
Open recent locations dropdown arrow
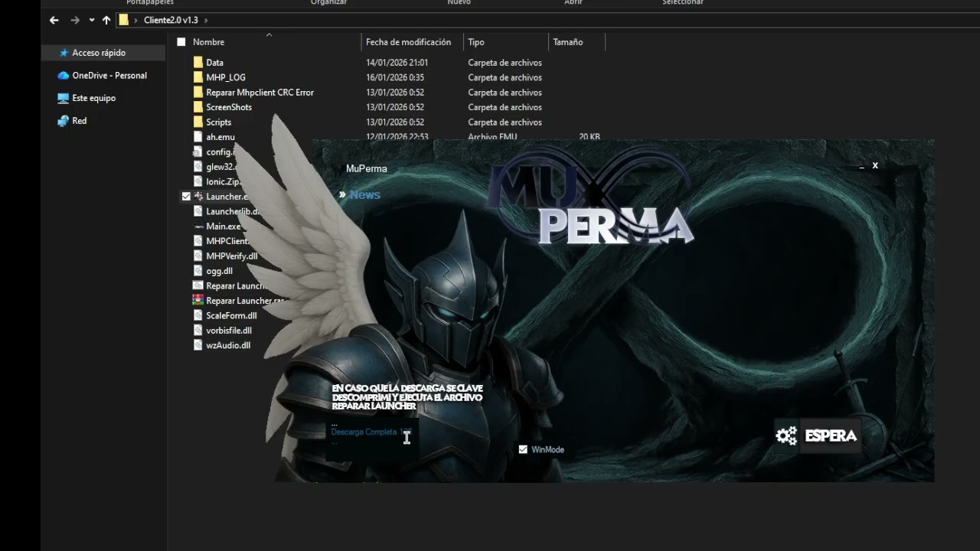[92, 21]
